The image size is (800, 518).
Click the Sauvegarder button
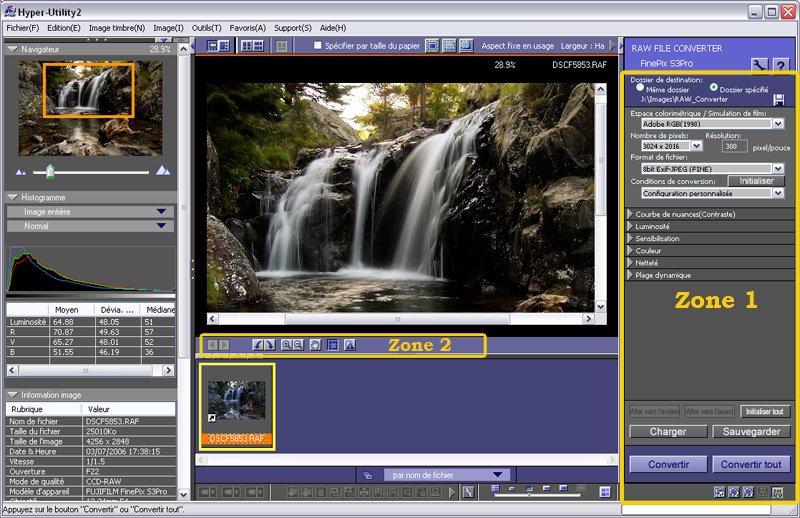pos(751,432)
